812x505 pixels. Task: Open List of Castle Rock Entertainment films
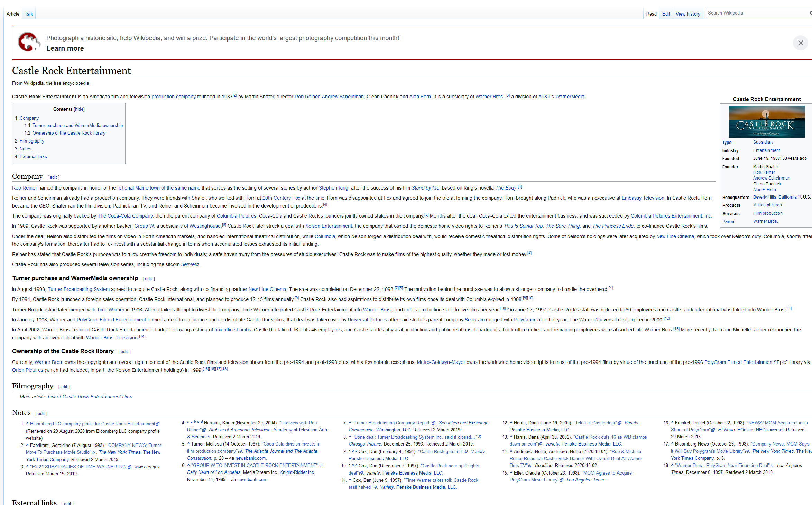click(x=90, y=397)
